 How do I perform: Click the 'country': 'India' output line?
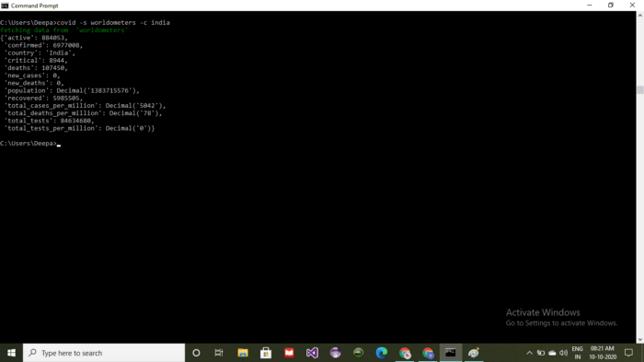coord(40,53)
